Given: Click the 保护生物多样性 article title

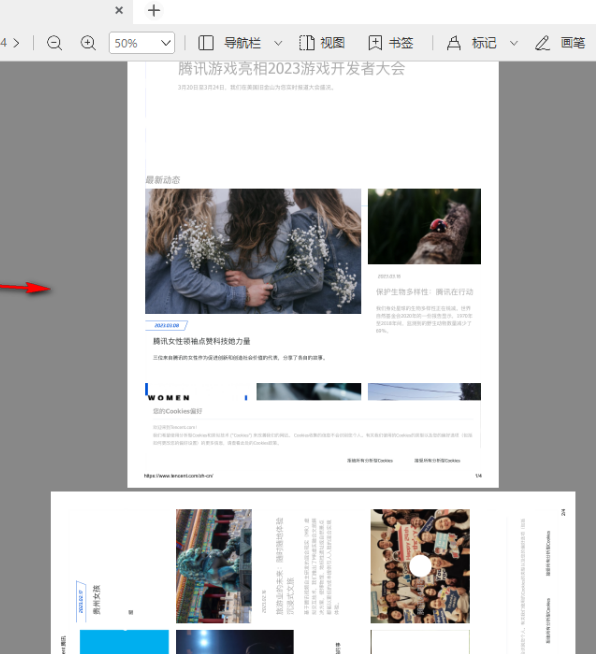Looking at the screenshot, I should pyautogui.click(x=425, y=292).
